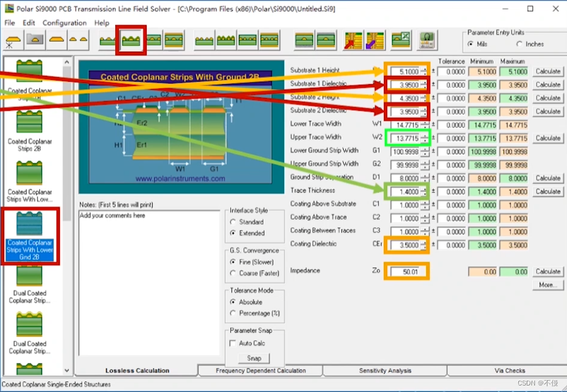Click the Impedance minimum result field
Image resolution: width=567 pixels, height=392 pixels.
(483, 271)
